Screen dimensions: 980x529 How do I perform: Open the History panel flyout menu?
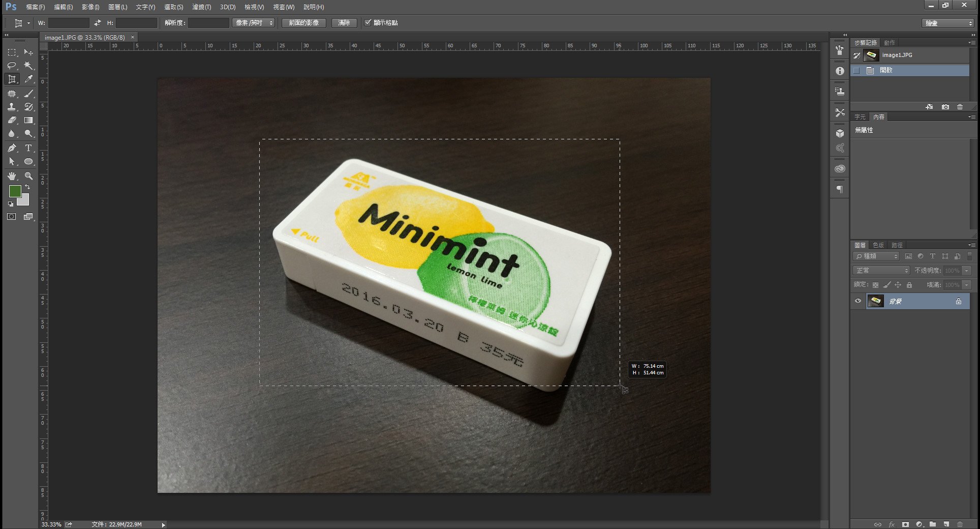click(971, 43)
